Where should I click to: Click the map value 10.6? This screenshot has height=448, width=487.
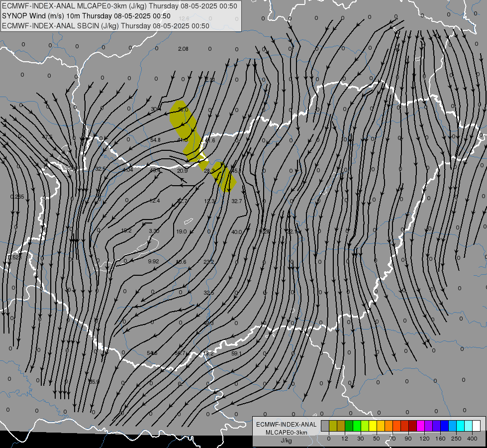(x=181, y=262)
